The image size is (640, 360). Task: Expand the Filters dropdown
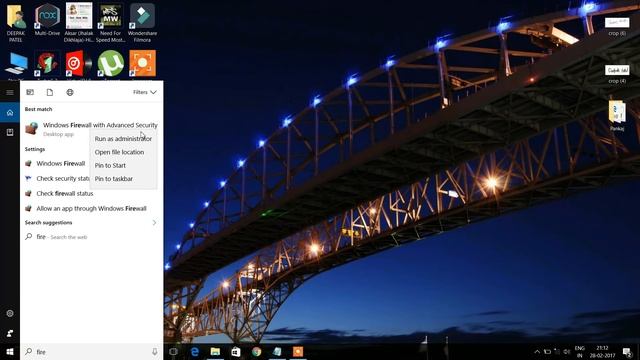[x=144, y=92]
